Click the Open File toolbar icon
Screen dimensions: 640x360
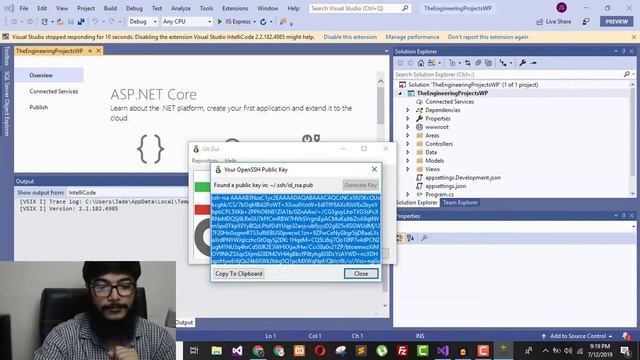(60, 22)
